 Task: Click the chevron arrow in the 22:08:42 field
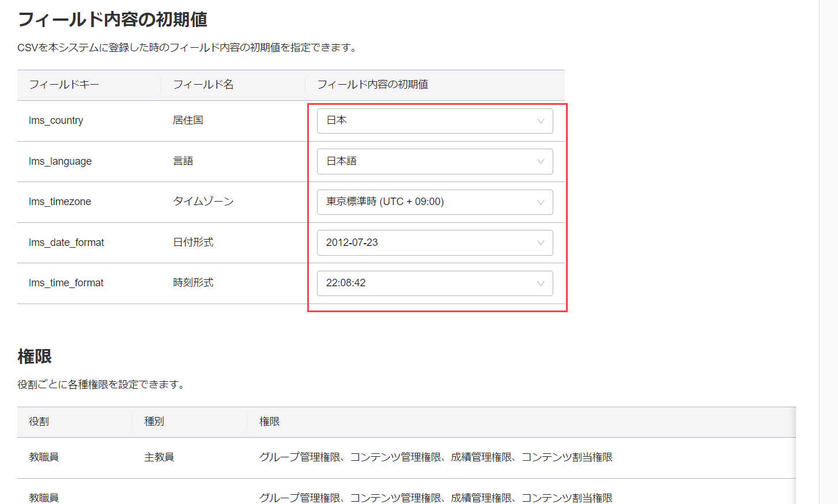541,283
